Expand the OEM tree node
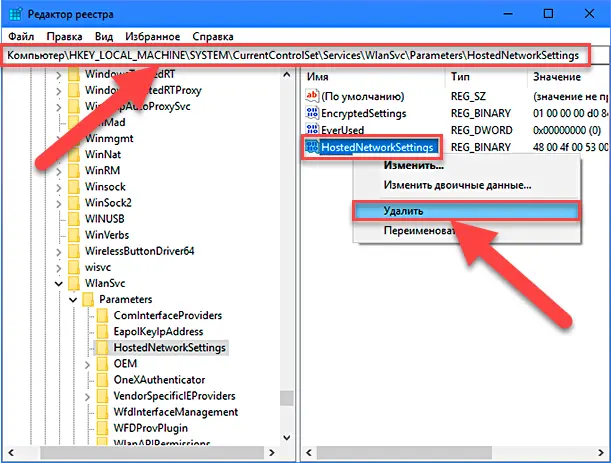Viewport: 611px width, 463px height. tap(87, 364)
